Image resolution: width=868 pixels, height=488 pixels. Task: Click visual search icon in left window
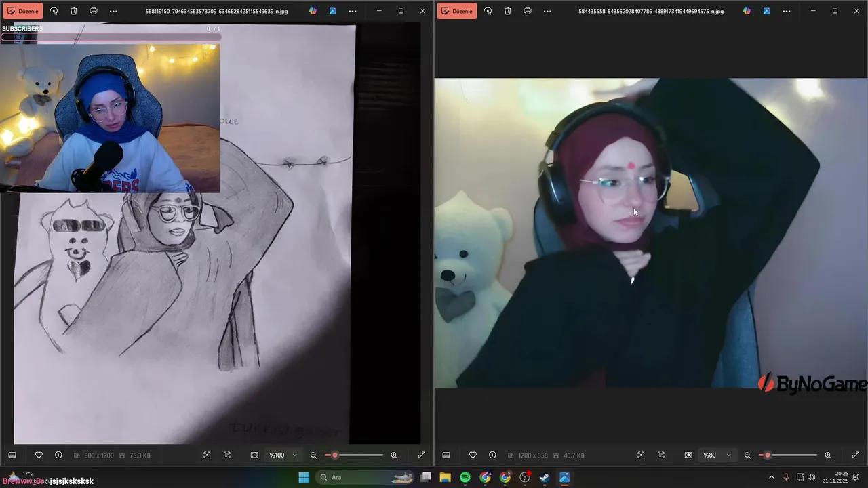pyautogui.click(x=207, y=455)
